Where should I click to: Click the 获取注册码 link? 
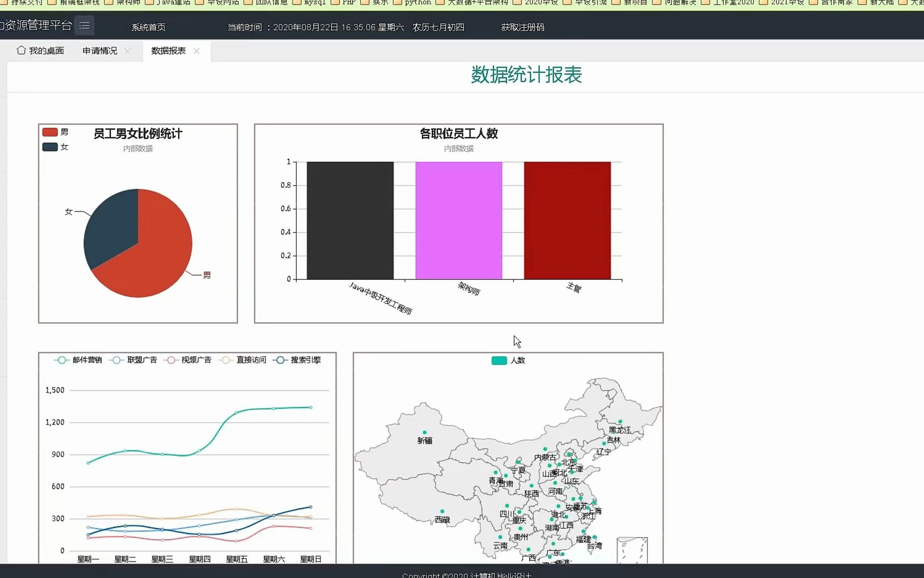coord(522,27)
